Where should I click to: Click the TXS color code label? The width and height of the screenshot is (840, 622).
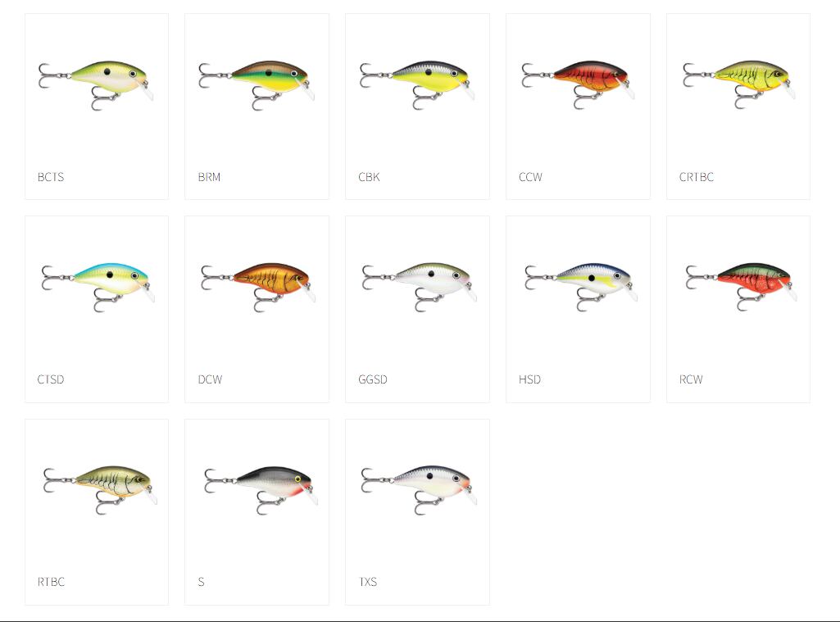[368, 582]
